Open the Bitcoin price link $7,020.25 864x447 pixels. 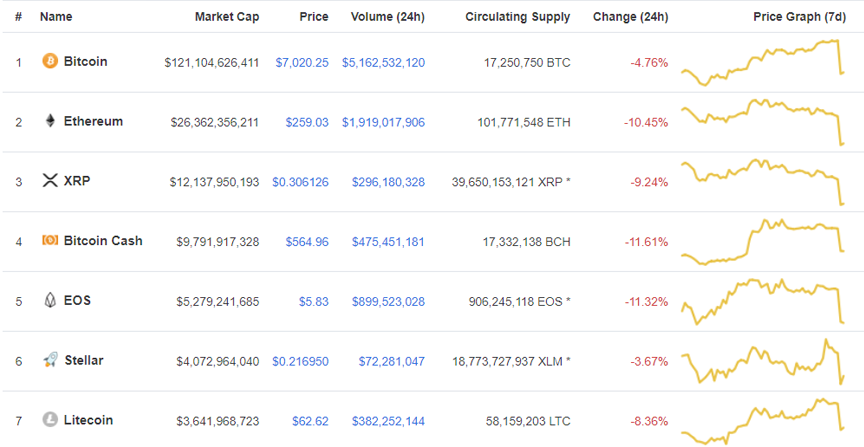coord(302,62)
